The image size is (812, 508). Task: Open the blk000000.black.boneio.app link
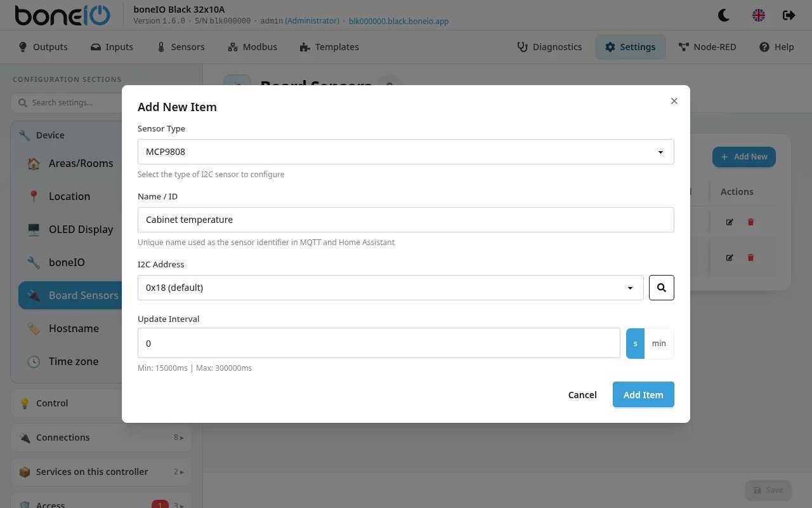(399, 21)
